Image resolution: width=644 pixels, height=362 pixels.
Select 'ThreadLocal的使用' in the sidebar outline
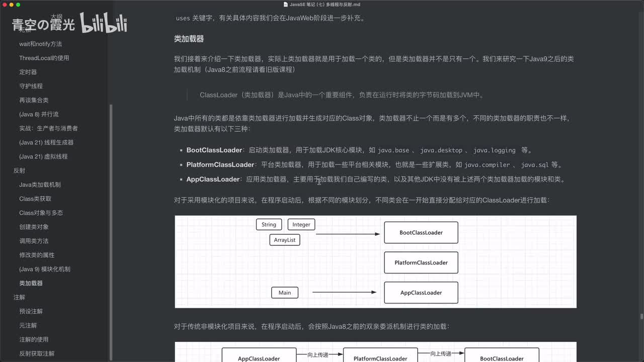tap(44, 58)
